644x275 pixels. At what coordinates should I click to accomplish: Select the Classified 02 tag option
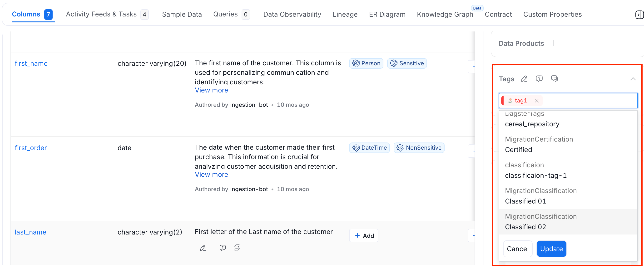[x=568, y=222]
